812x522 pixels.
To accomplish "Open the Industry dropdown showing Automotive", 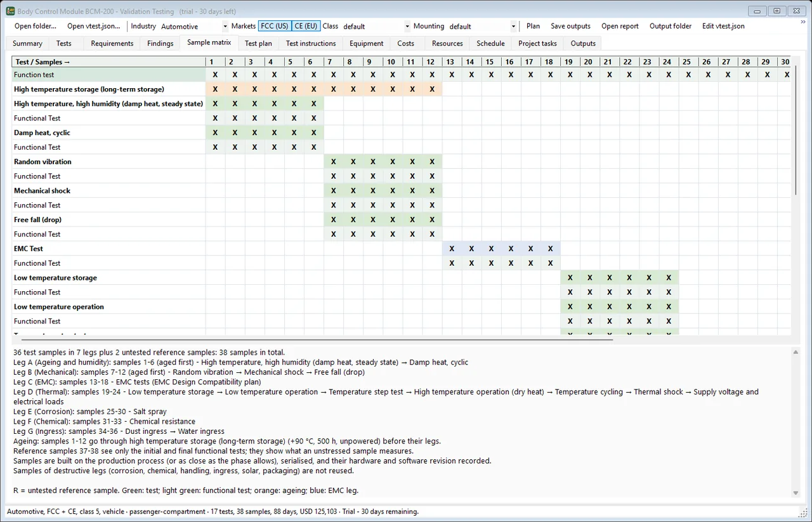I will [x=193, y=27].
